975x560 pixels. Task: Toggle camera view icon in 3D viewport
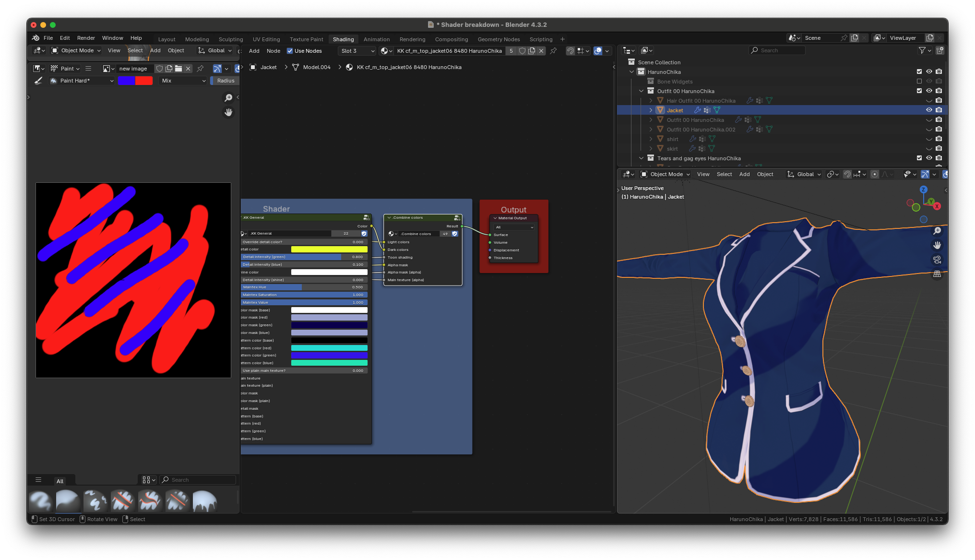point(937,260)
